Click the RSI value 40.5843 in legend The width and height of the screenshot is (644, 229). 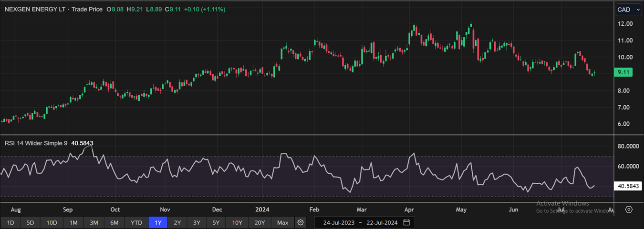(x=82, y=143)
